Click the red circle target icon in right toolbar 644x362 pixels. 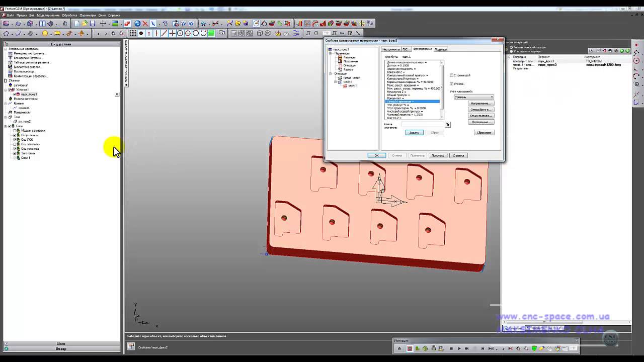coord(636,60)
